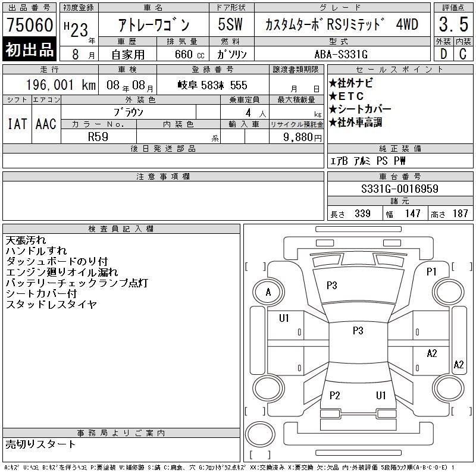Select the car name アトレーワゴン
The height and width of the screenshot is (476, 476).
154,25
